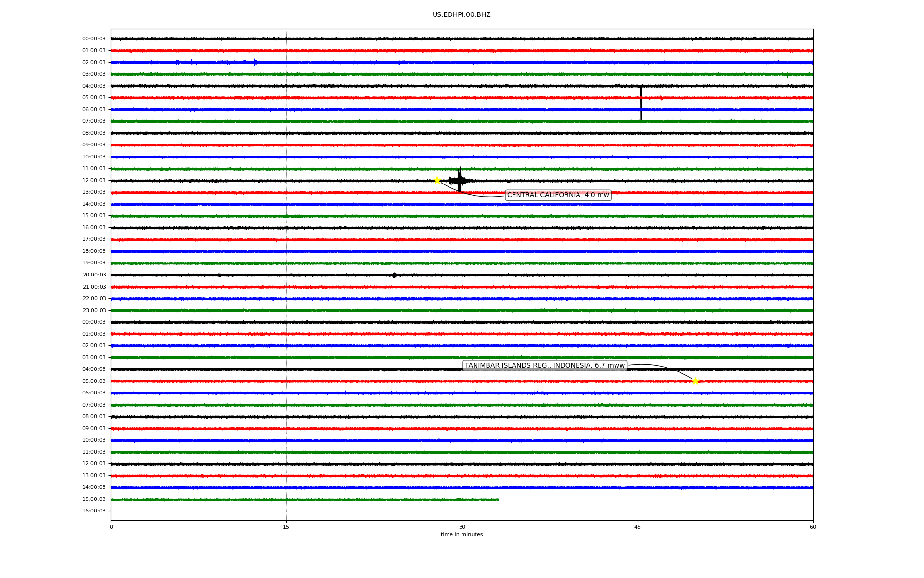Select the CENTRAL CALIFORNIA, 4.0 mw annotation box

(x=558, y=195)
